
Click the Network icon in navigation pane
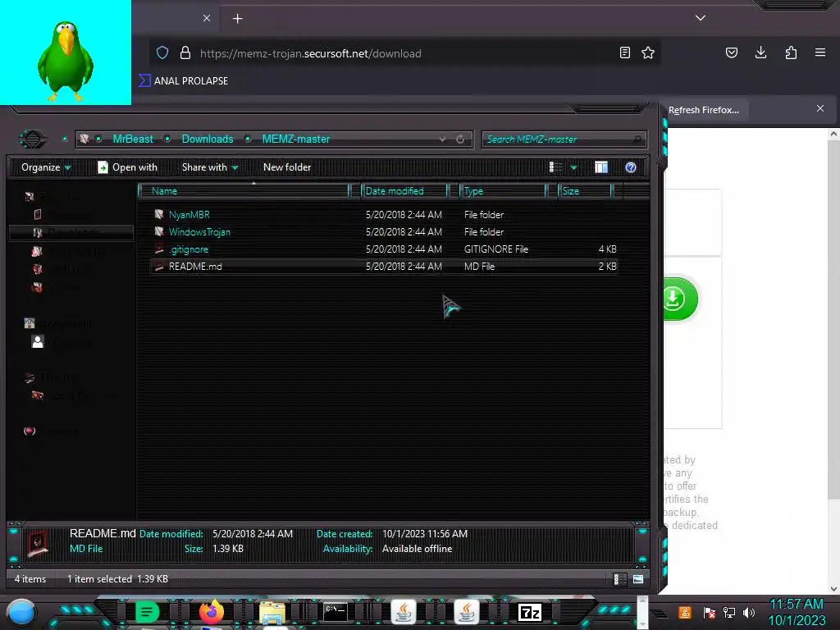(30, 431)
